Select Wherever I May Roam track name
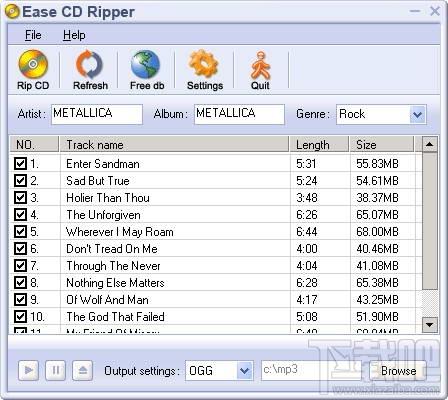 click(x=120, y=232)
